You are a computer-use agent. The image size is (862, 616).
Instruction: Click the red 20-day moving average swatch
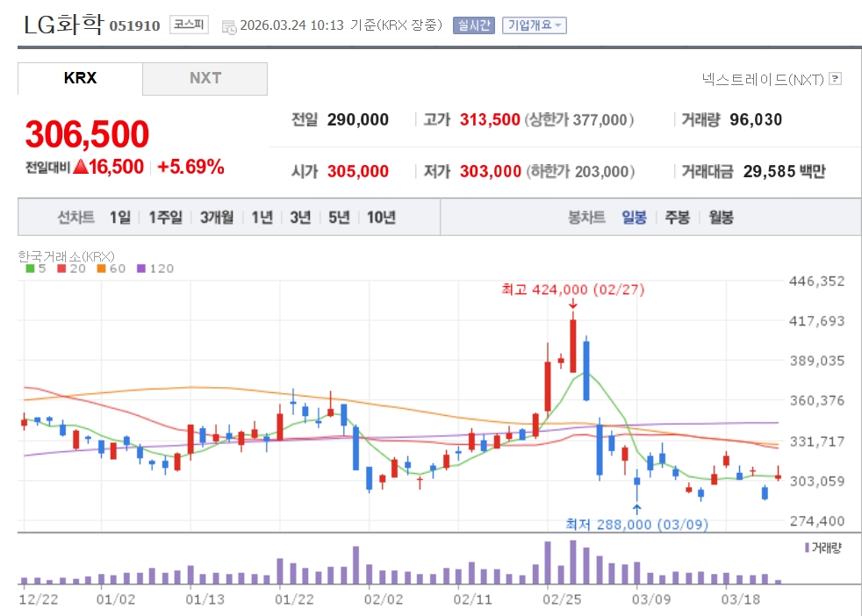[x=61, y=269]
